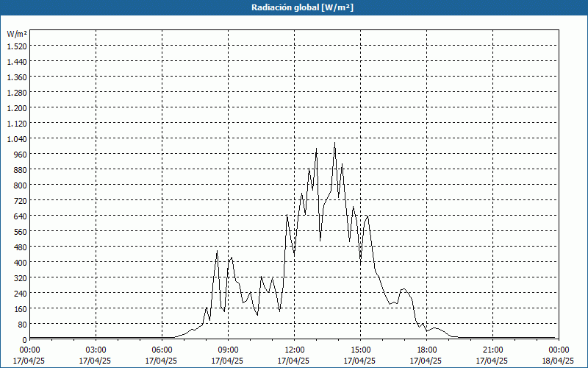Click the 960 y-axis value label
Screen dimensions: 588x368
pos(21,155)
